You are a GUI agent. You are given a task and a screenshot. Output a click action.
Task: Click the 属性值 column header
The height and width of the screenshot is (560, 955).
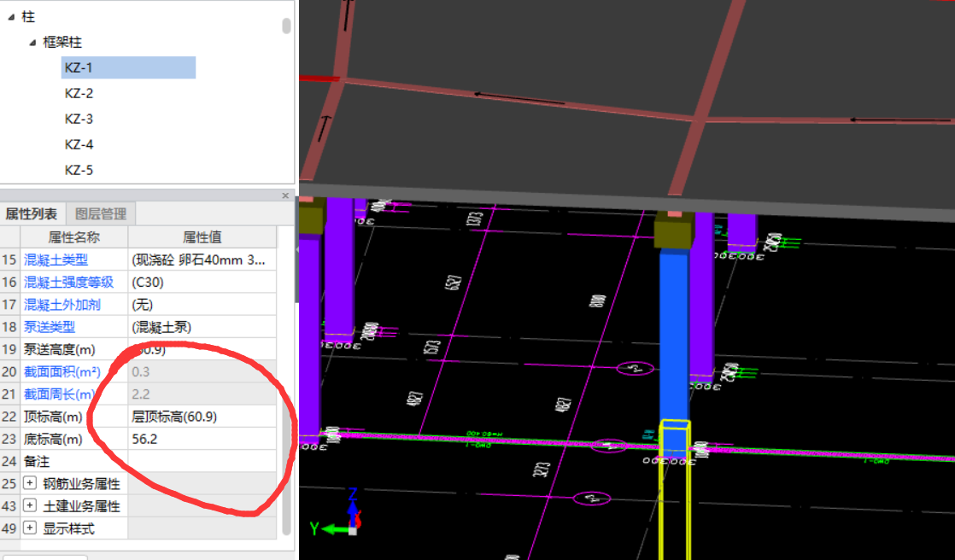pyautogui.click(x=202, y=236)
